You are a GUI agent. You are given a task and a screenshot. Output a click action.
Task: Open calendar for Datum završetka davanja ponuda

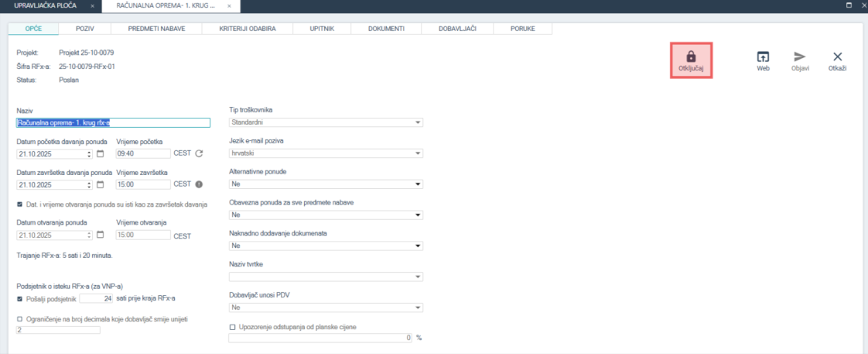coord(100,184)
